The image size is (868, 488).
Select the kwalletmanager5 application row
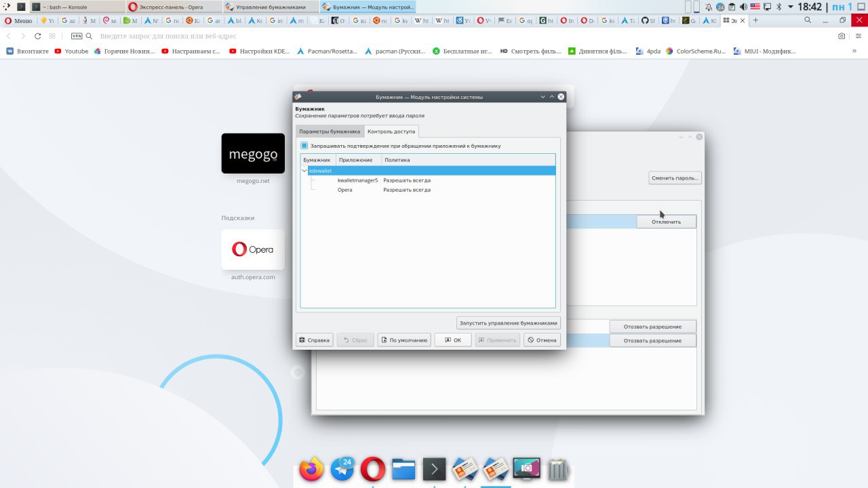(357, 180)
